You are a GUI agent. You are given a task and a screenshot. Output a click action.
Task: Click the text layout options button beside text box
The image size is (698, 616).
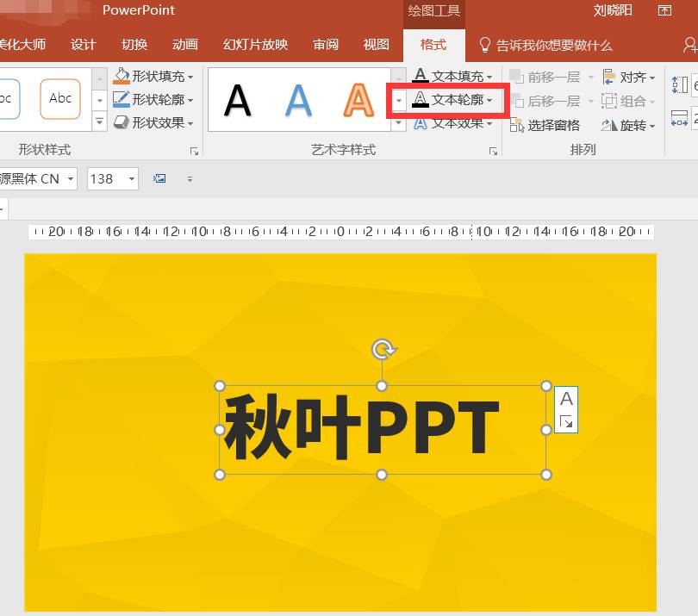[566, 409]
